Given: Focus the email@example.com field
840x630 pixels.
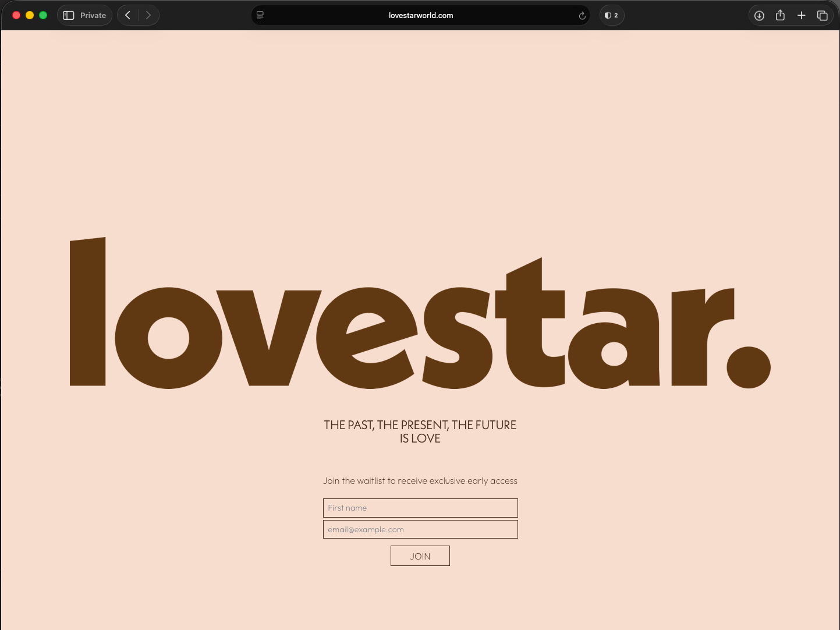Looking at the screenshot, I should (x=420, y=529).
